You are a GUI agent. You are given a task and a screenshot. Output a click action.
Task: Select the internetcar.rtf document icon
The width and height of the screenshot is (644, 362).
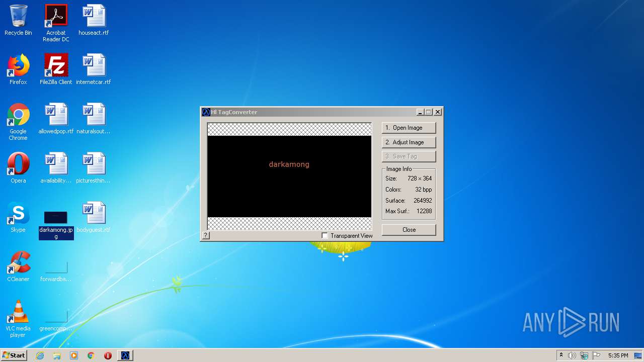coord(94,69)
